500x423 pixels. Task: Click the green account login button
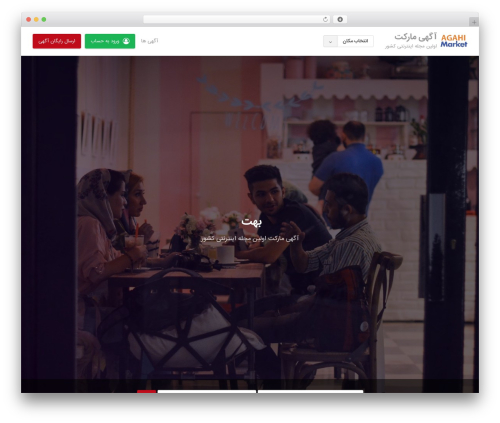(x=110, y=41)
